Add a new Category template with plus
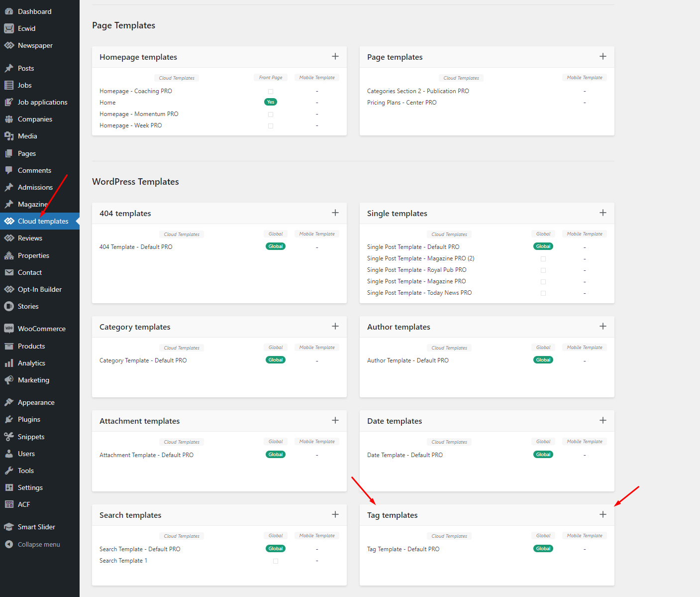Screen dimensions: 700x597 tap(335, 326)
